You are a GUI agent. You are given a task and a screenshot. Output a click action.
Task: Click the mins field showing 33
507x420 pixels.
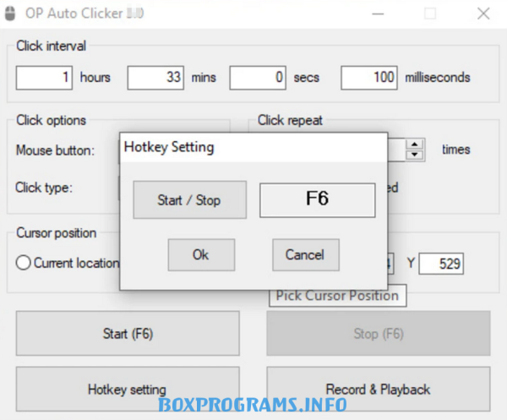point(156,78)
